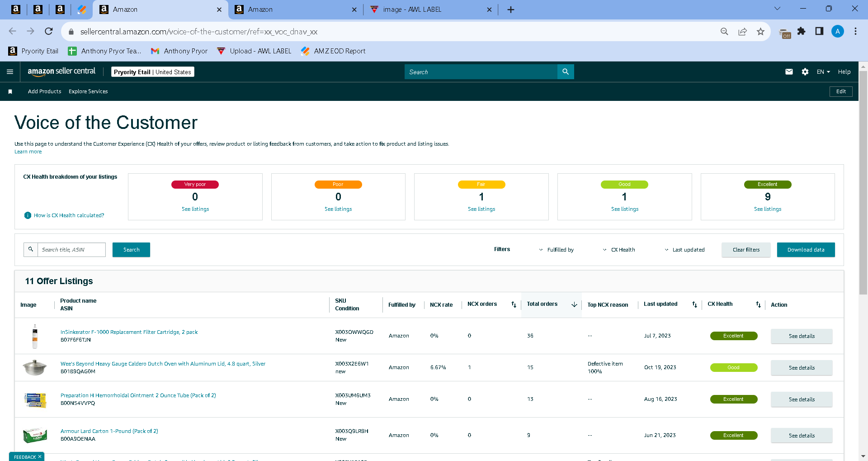The width and height of the screenshot is (868, 461).
Task: Close the Feedback widget
Action: [x=40, y=456]
